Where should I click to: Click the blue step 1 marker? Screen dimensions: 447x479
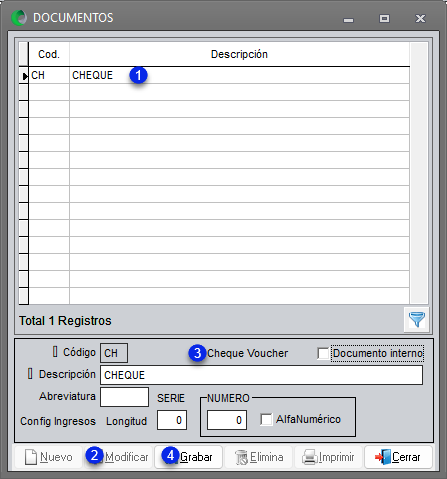pyautogui.click(x=138, y=75)
